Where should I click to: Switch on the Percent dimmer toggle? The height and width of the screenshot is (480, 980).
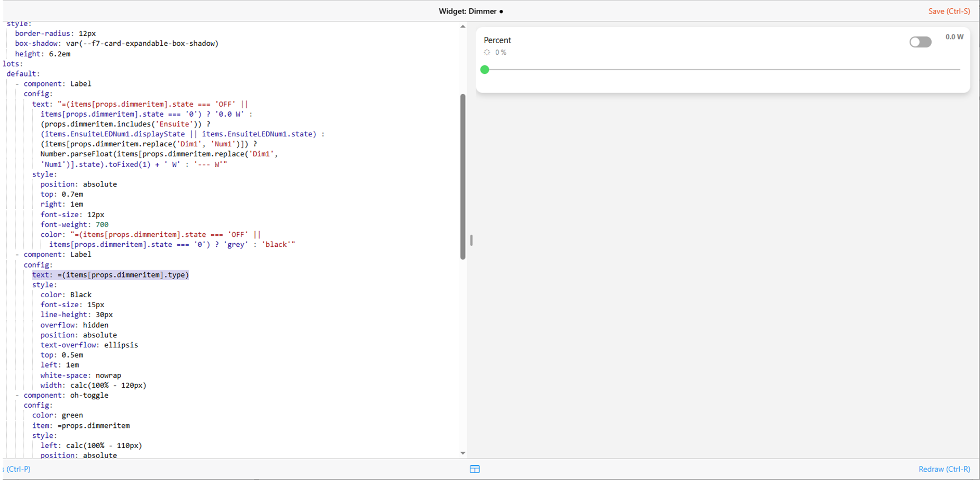click(920, 42)
